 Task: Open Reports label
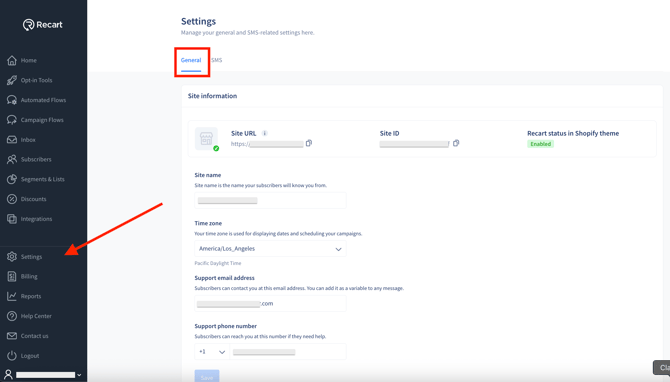click(x=31, y=296)
